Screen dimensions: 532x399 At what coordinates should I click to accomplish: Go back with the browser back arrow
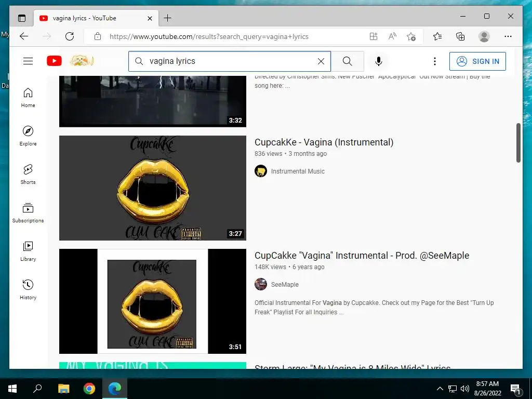pos(24,36)
